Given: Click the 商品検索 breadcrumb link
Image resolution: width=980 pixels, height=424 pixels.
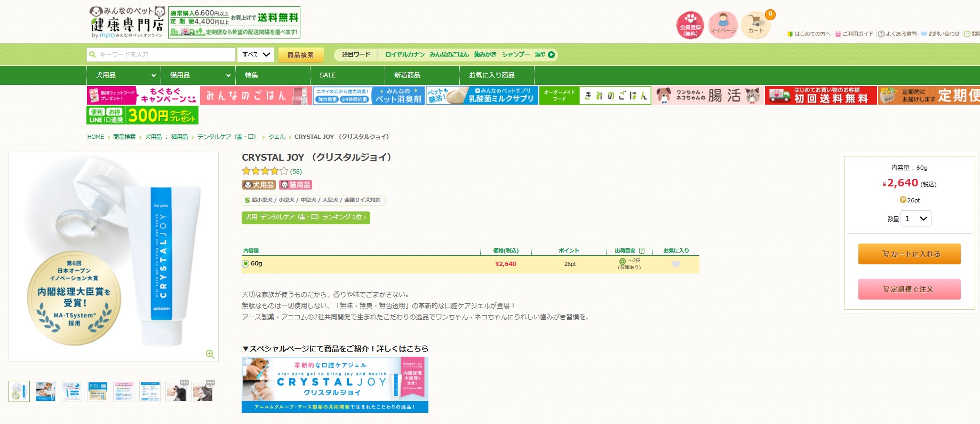Looking at the screenshot, I should tap(124, 137).
